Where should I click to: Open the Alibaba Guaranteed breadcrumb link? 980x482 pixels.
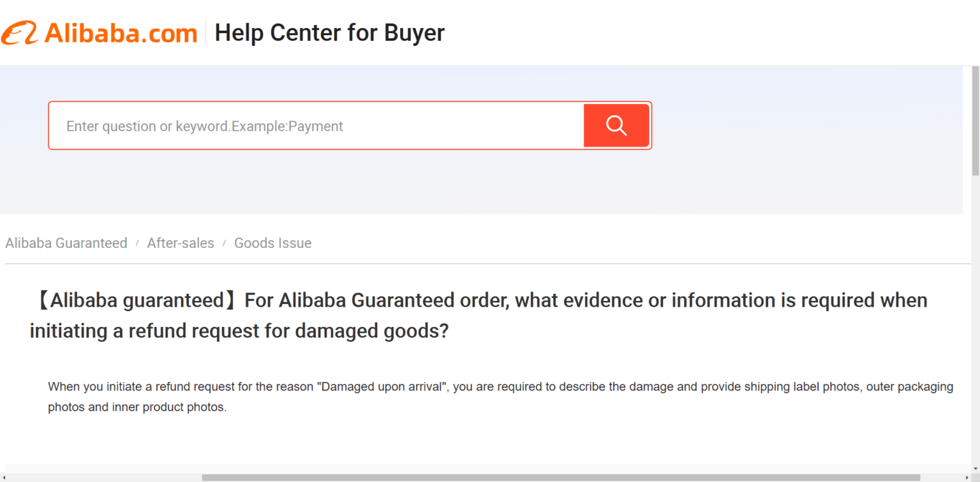[66, 243]
